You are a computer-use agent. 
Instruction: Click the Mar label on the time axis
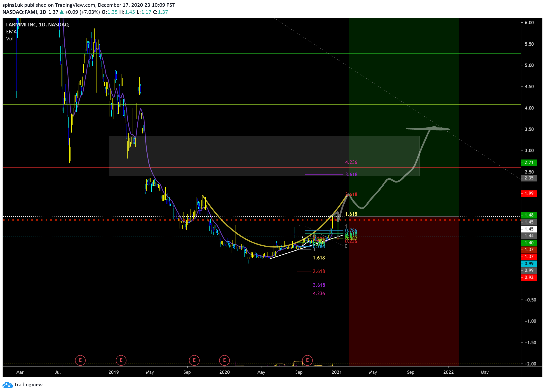20,372
